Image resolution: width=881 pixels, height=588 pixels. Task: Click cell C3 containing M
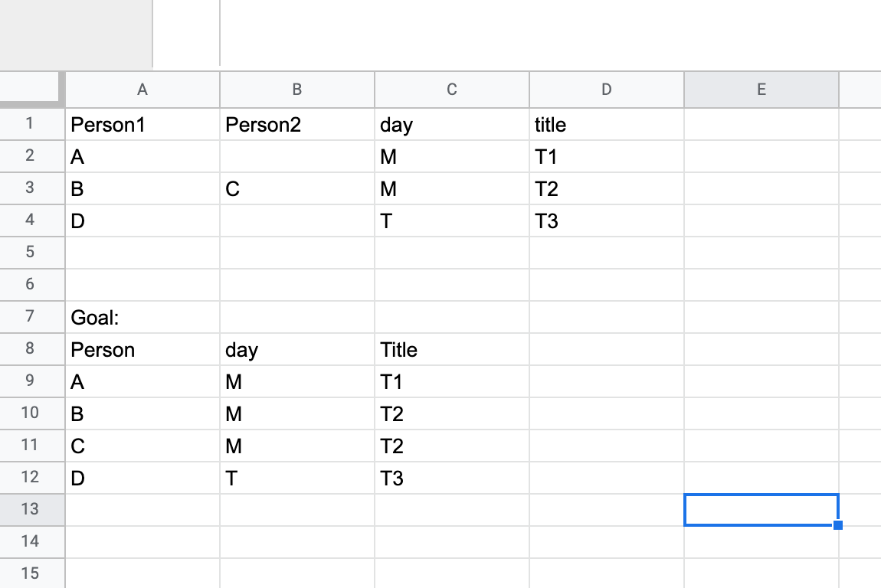tap(452, 188)
